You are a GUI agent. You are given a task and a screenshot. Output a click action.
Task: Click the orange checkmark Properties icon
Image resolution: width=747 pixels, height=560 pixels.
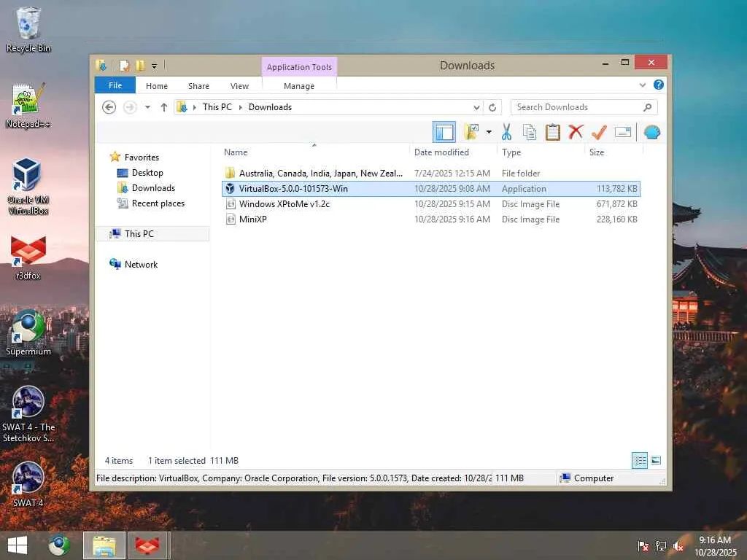point(599,132)
